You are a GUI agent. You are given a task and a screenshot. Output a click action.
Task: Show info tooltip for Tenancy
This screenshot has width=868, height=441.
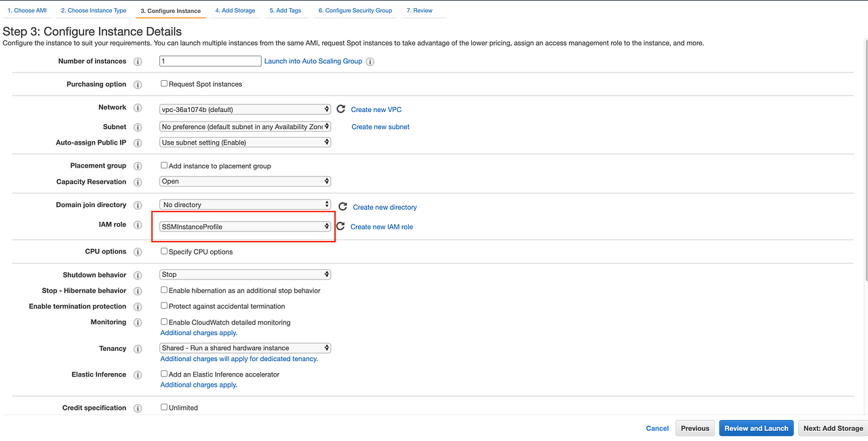(x=138, y=349)
